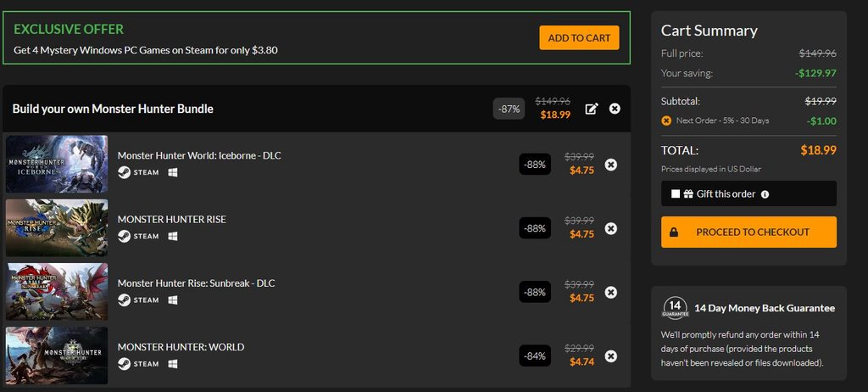Remove Monster Hunter World: Iceborne DLC from cart

click(x=611, y=165)
